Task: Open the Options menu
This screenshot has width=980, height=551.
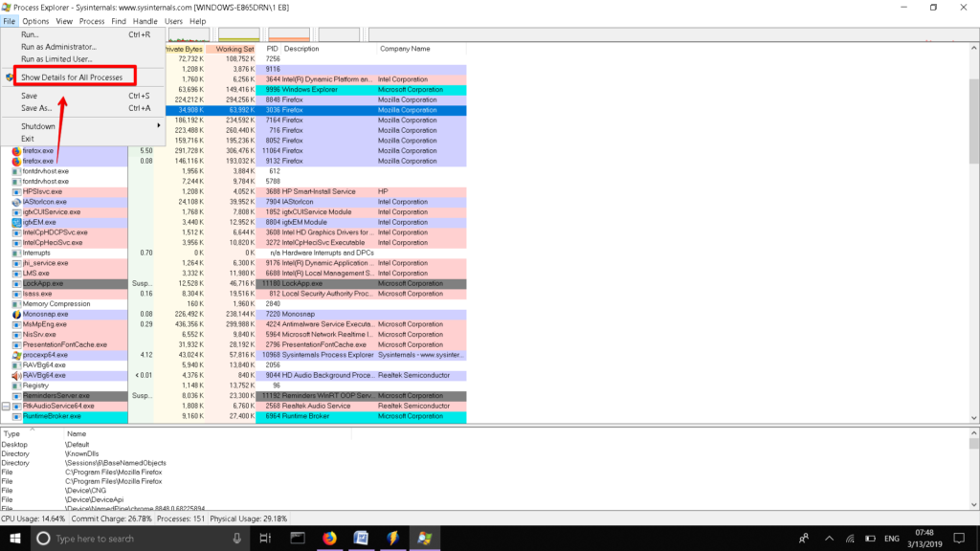Action: [x=35, y=21]
